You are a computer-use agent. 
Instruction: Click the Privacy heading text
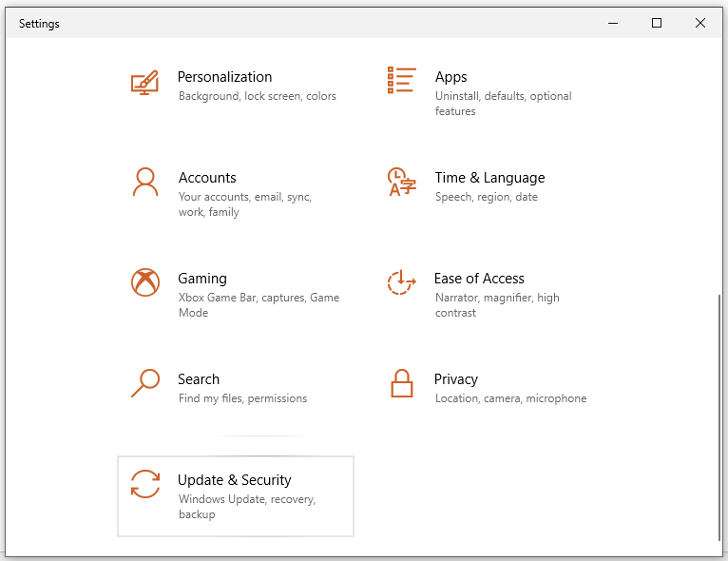(x=456, y=379)
